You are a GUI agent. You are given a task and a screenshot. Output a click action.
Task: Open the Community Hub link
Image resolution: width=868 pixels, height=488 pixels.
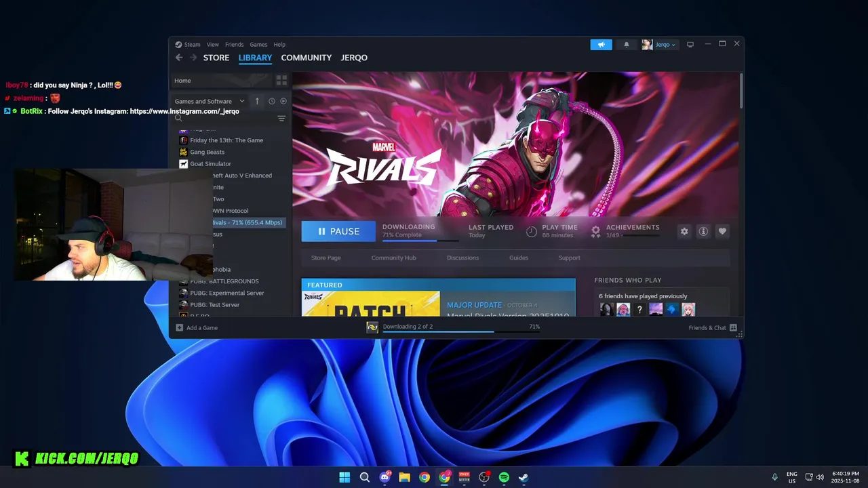393,258
